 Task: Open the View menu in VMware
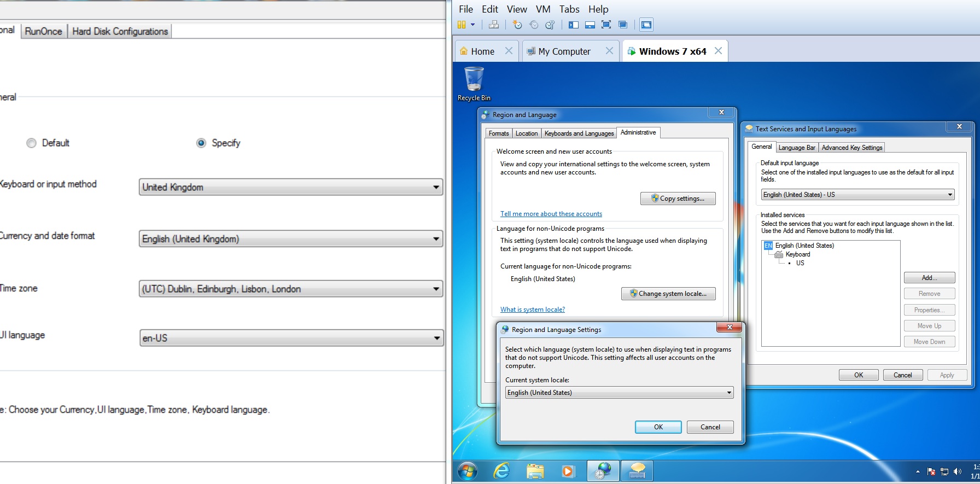click(517, 9)
